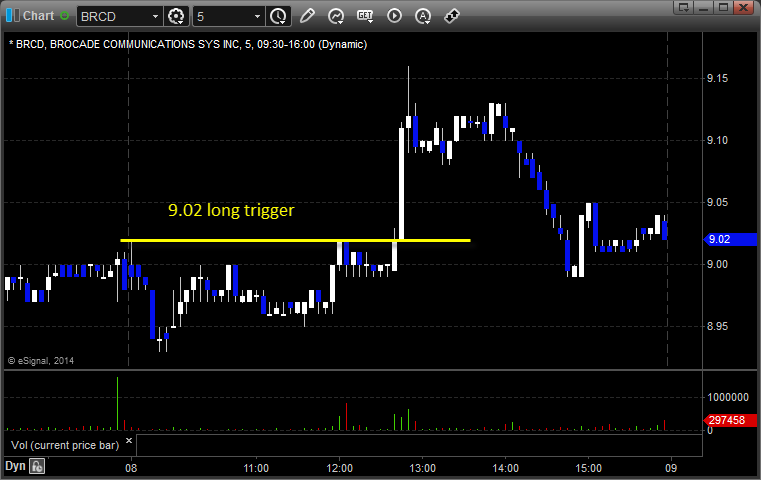This screenshot has width=761, height=480.
Task: Select the pencil drawing tool
Action: tap(307, 16)
